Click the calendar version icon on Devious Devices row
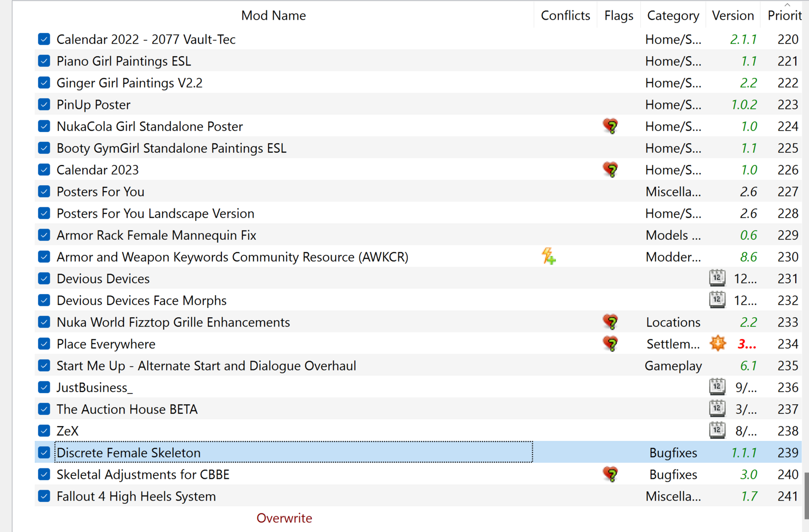809x532 pixels. (x=717, y=278)
